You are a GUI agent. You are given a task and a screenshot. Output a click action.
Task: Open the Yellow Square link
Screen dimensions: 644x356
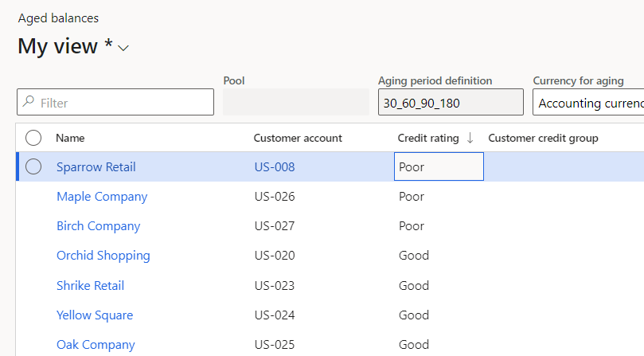(x=95, y=315)
